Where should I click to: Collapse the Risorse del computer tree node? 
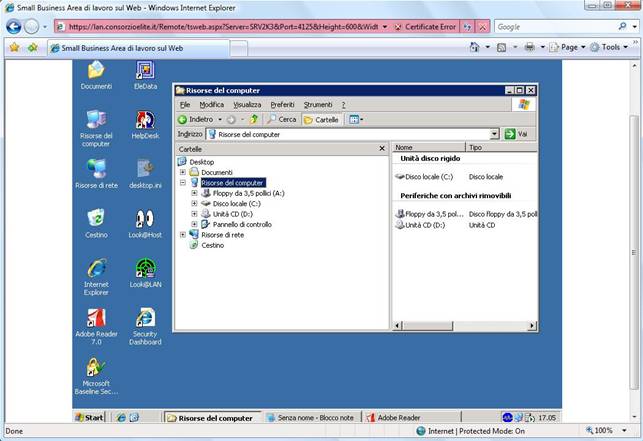coord(183,183)
